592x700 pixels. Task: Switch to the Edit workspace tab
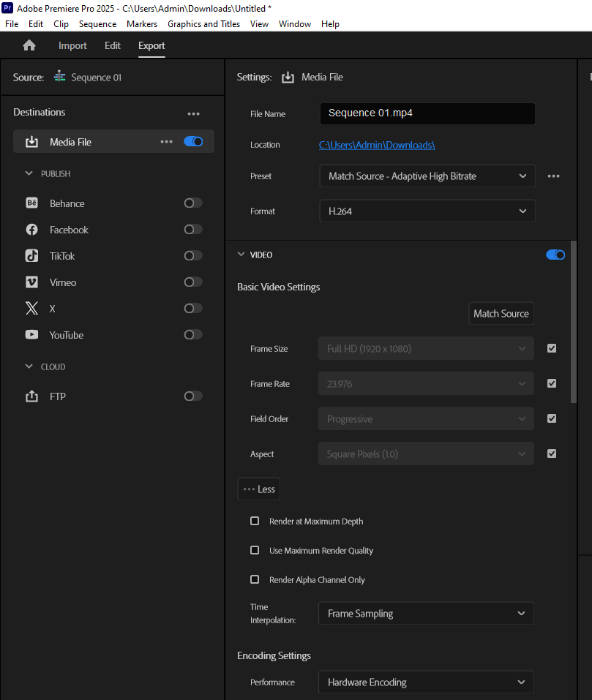[x=113, y=45]
